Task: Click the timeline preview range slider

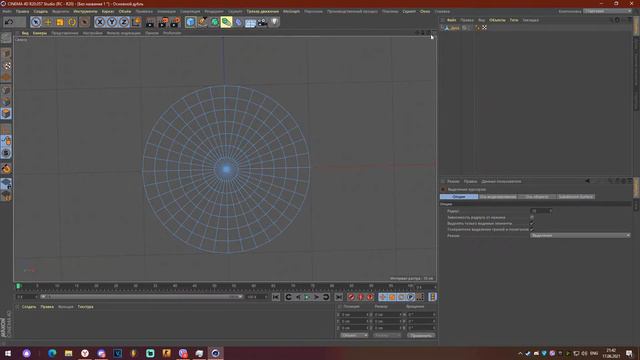Action: coord(142,297)
